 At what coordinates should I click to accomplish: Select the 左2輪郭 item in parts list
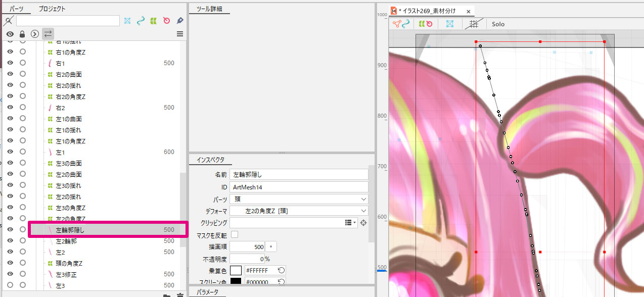coord(66,241)
